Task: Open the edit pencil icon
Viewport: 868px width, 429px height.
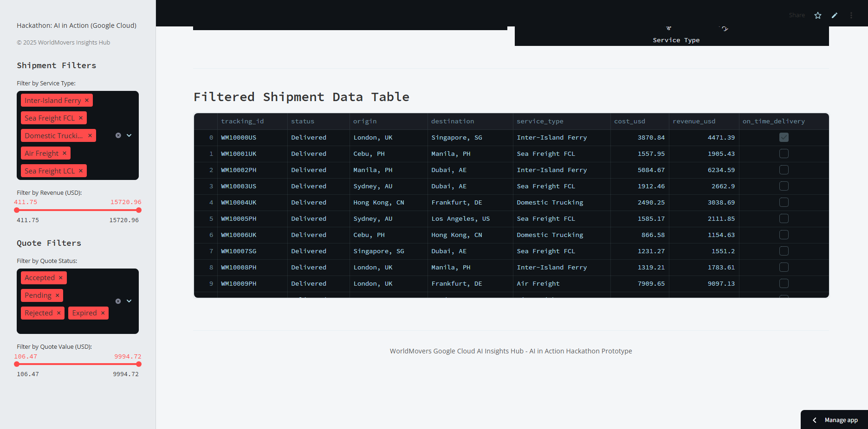Action: point(835,15)
